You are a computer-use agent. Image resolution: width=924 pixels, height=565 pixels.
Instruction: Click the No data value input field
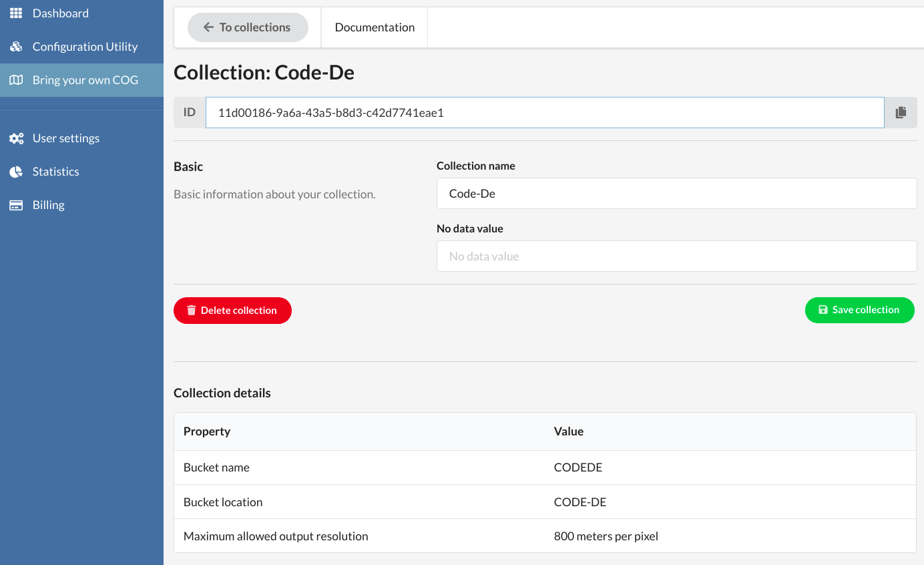point(676,256)
